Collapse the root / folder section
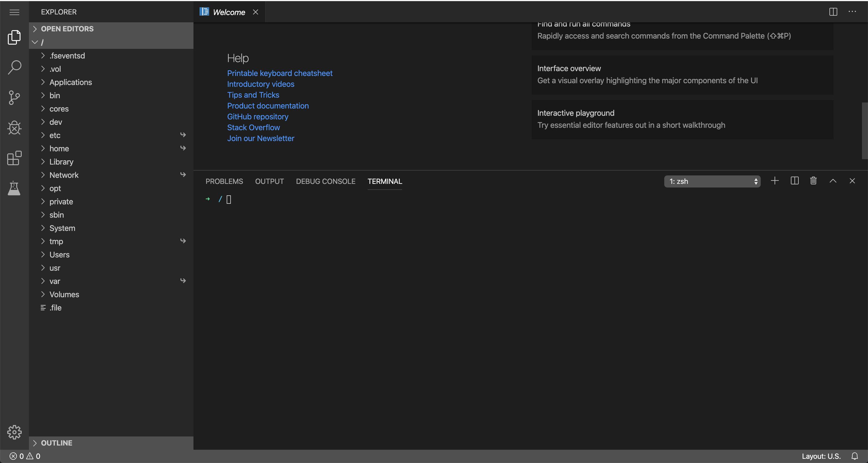The width and height of the screenshot is (868, 463). tap(111, 42)
